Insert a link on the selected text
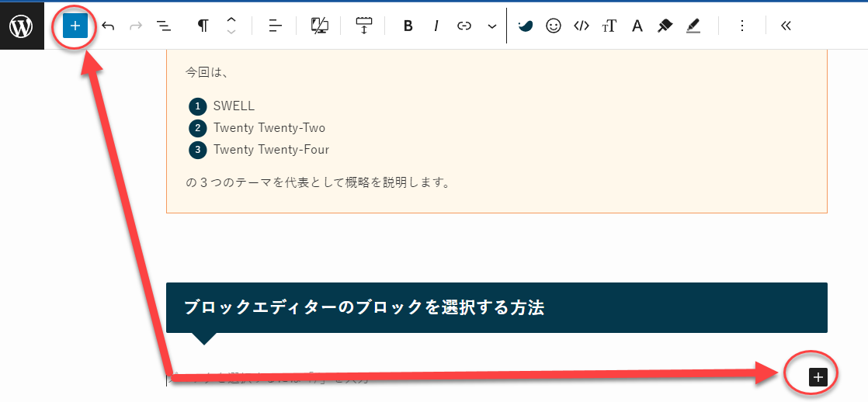868x402 pixels. click(x=464, y=26)
